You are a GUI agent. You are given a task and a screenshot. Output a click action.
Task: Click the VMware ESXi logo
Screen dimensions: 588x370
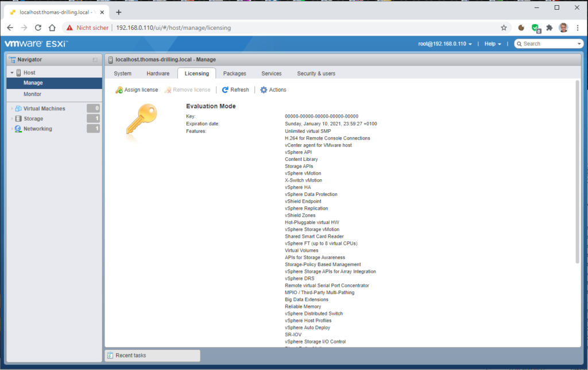pos(36,44)
